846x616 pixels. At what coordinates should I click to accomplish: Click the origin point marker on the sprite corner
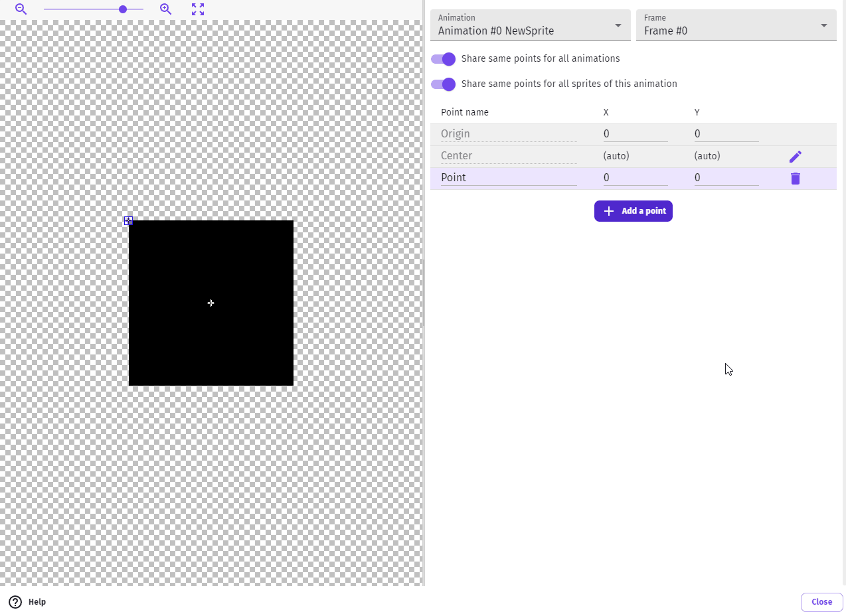(129, 221)
